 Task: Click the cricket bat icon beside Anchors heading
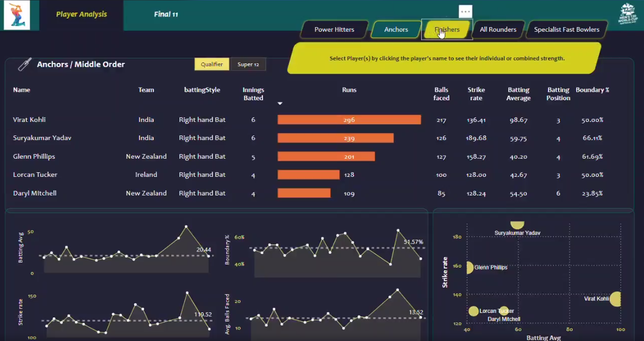pyautogui.click(x=25, y=64)
